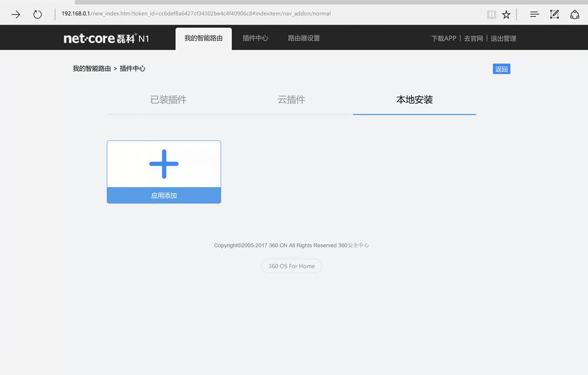Switch to the 插件中心 tab

255,38
